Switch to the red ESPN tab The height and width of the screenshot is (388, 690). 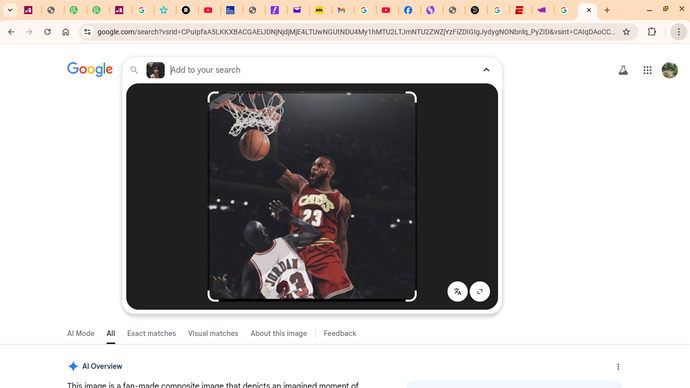coord(519,10)
